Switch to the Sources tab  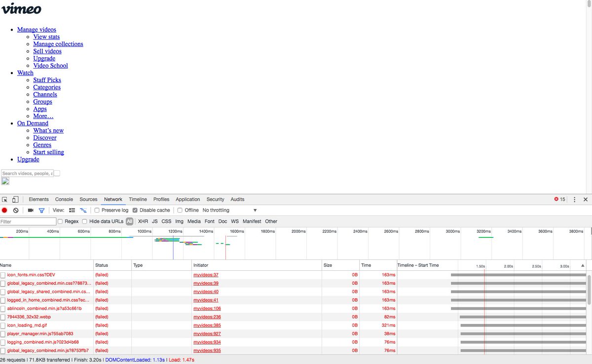tap(88, 200)
